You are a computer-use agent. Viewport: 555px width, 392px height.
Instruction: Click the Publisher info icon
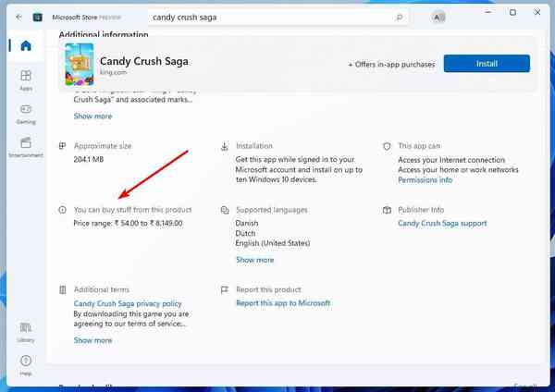click(387, 210)
